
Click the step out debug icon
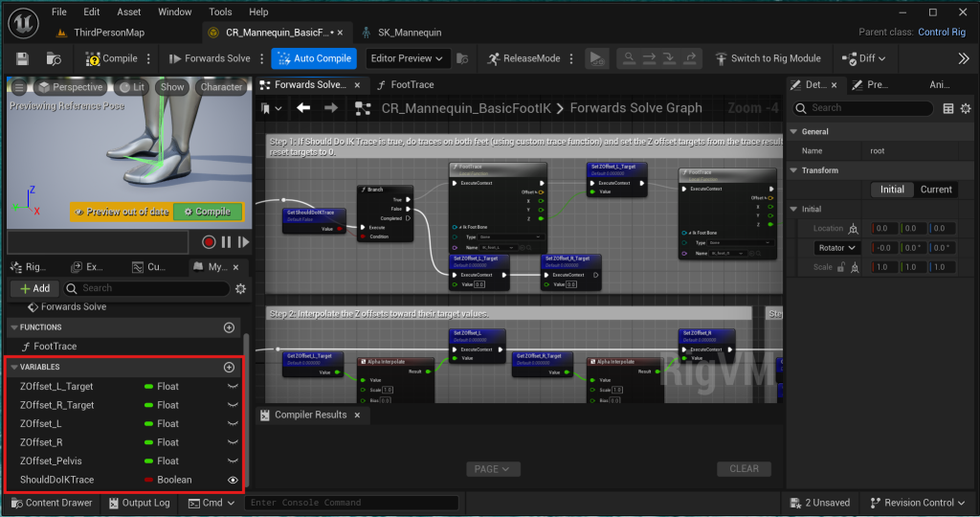click(x=690, y=58)
